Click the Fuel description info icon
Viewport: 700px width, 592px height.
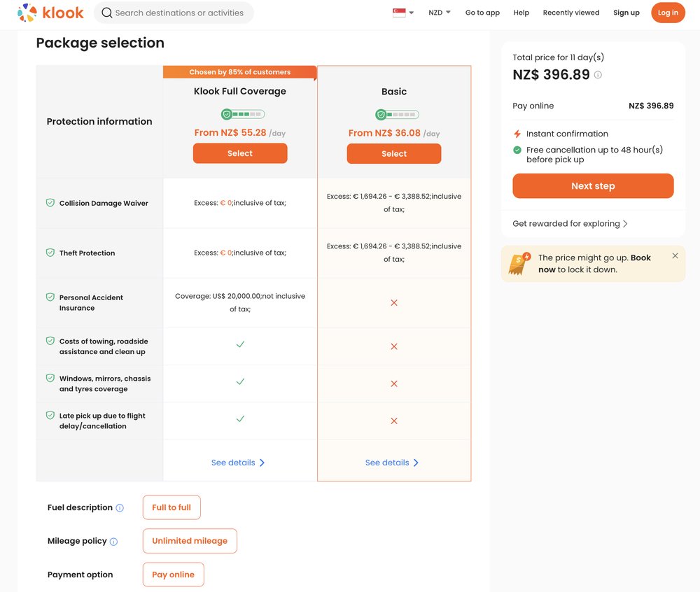point(120,508)
